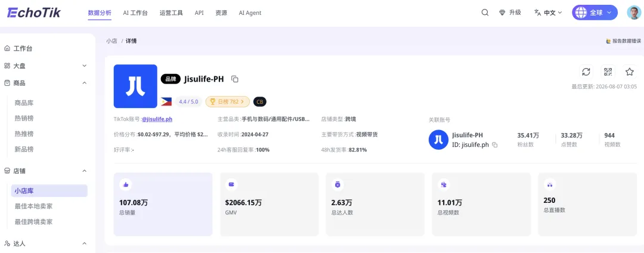Image resolution: width=644 pixels, height=253 pixels.
Task: Click the Jisulife shop logo thumbnail
Action: tap(135, 87)
